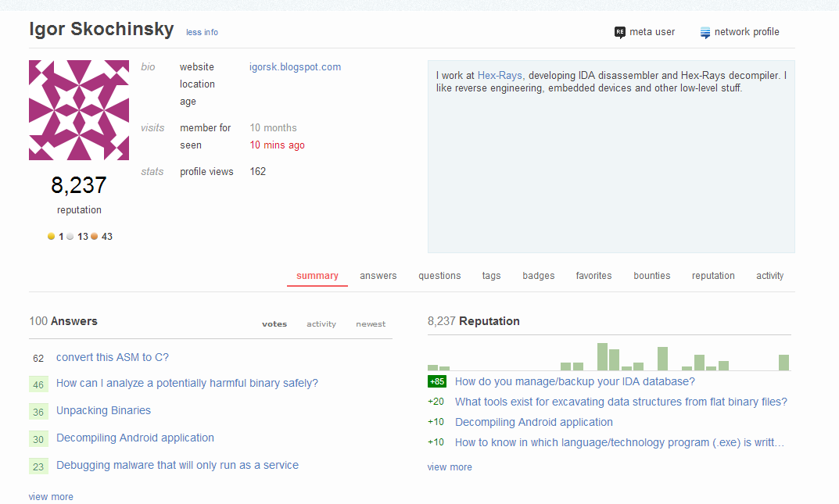This screenshot has width=839, height=504.
Task: Click the bronze badge count 43
Action: pos(107,236)
